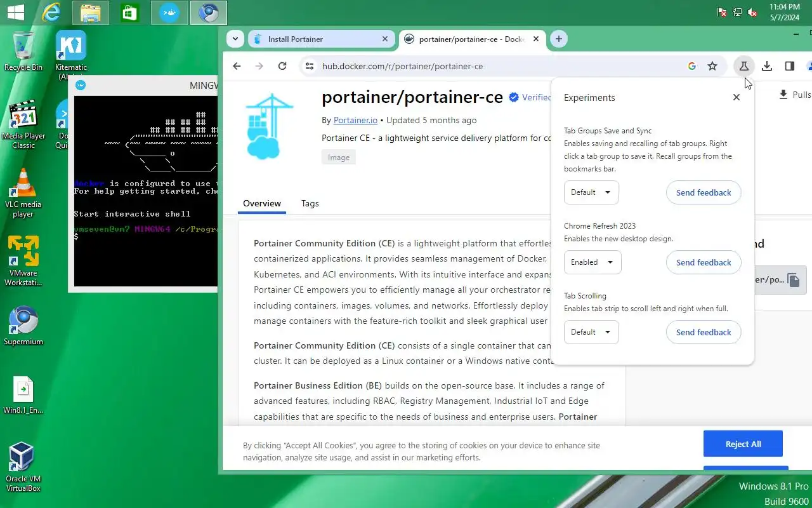Click Google icon in address bar
The height and width of the screenshot is (508, 812).
[692, 66]
